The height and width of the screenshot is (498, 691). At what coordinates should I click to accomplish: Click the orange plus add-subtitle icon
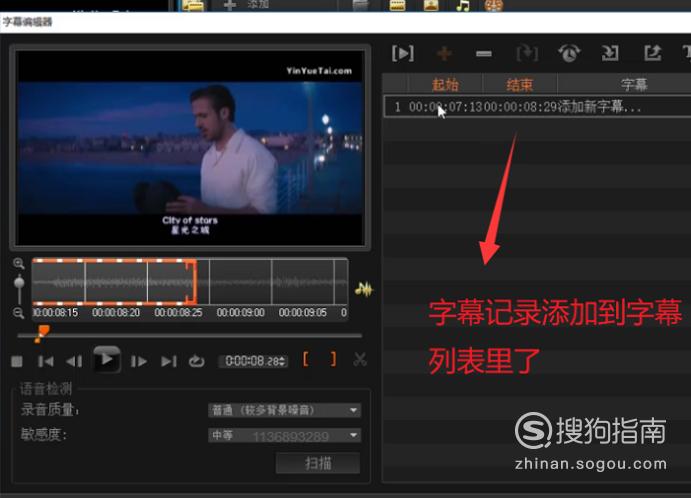444,54
